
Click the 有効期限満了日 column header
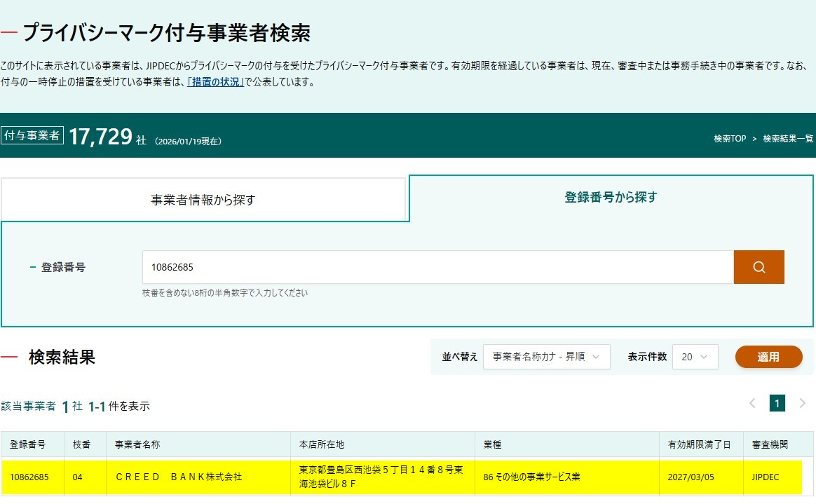(701, 444)
